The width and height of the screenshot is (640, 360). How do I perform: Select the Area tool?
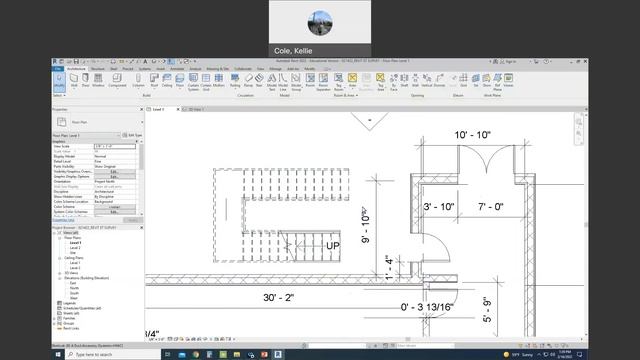(x=352, y=80)
